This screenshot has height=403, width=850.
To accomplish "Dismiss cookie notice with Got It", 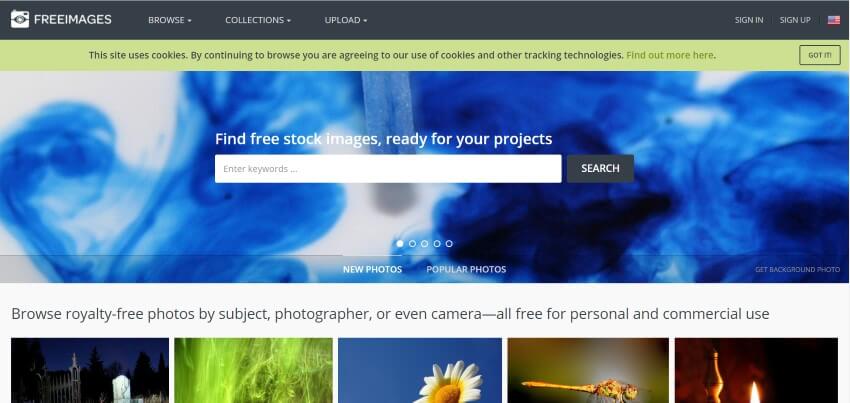I will click(820, 55).
